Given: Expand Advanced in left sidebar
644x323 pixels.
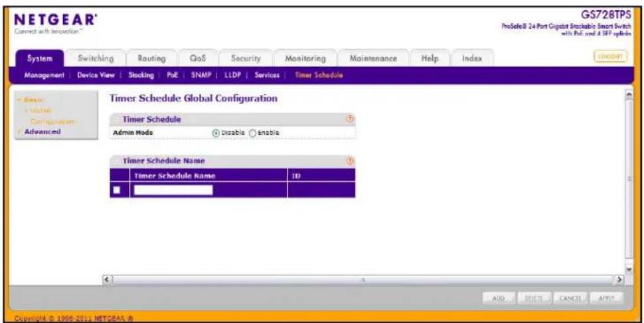Looking at the screenshot, I should pyautogui.click(x=42, y=132).
